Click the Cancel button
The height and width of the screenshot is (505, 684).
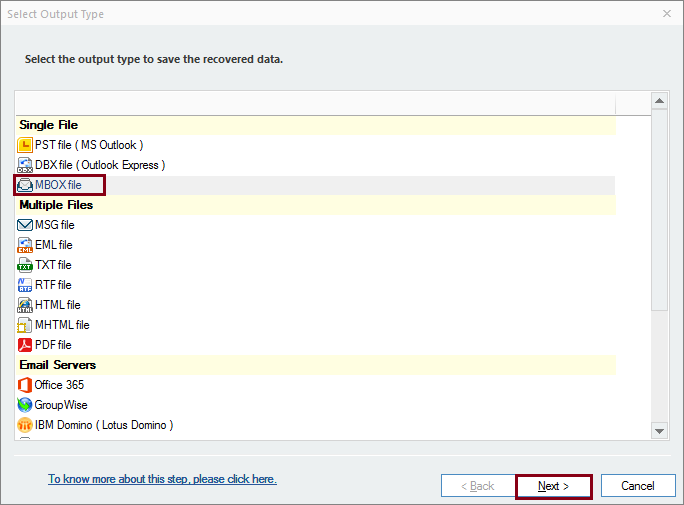click(638, 486)
